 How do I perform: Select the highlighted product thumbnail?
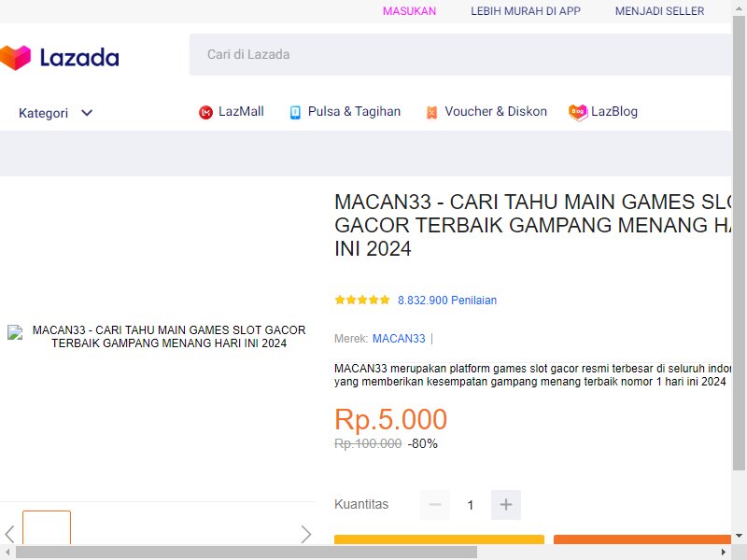click(x=47, y=528)
